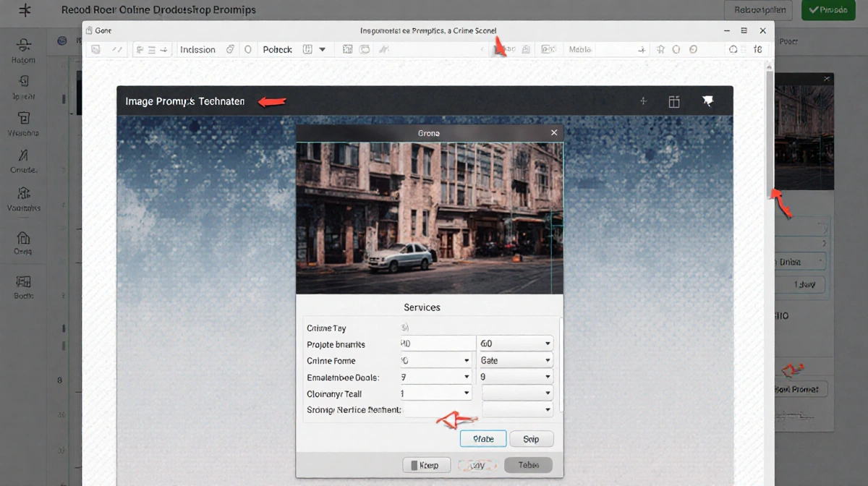The height and width of the screenshot is (486, 868).
Task: Click the white flag icon in dark header
Action: click(707, 101)
